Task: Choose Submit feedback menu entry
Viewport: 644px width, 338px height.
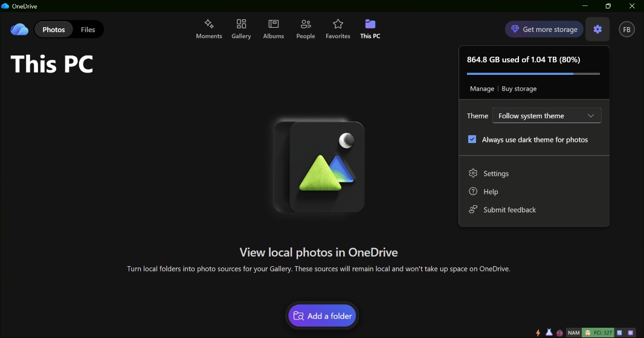Action: [x=509, y=210]
